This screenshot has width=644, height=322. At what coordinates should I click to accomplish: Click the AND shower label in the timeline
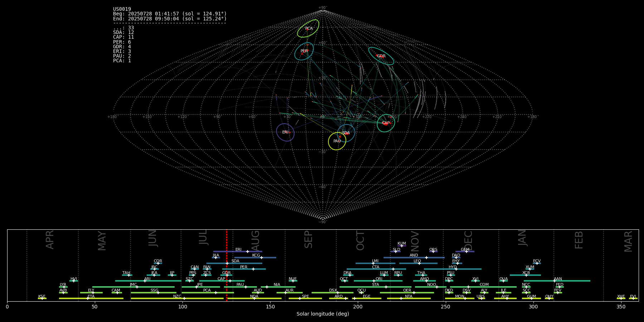point(414,255)
